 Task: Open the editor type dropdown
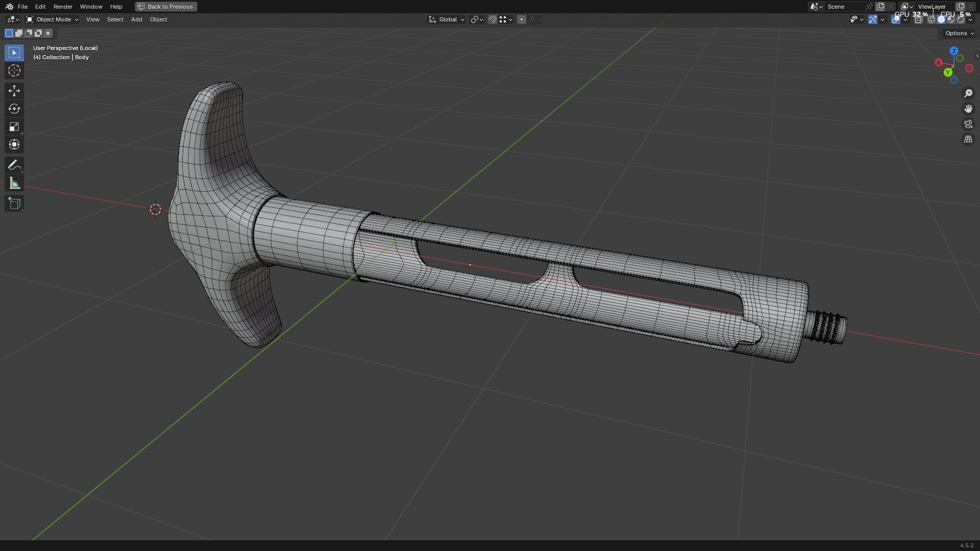(12, 19)
